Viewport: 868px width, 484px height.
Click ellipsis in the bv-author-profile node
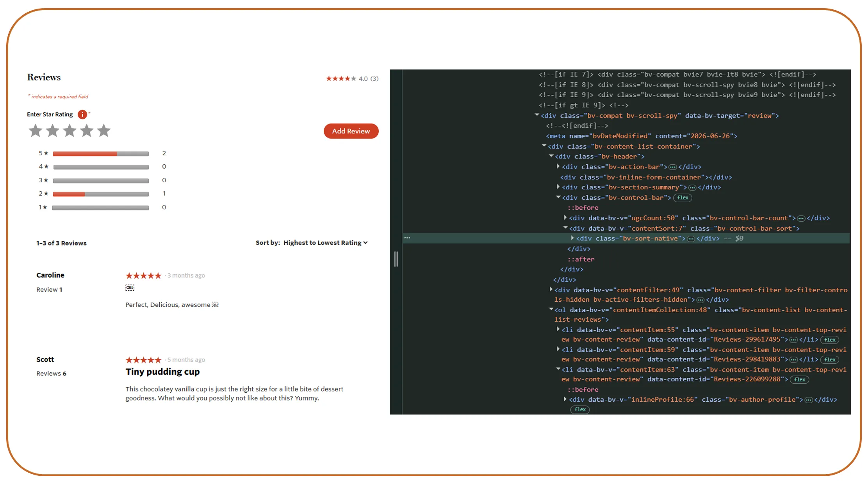click(809, 400)
